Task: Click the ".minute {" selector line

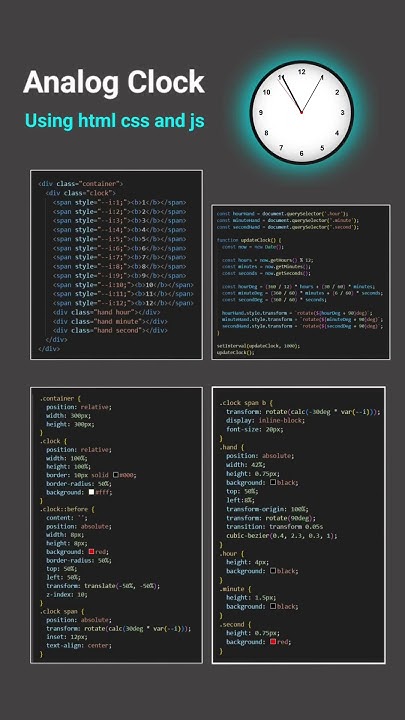Action: [x=235, y=589]
